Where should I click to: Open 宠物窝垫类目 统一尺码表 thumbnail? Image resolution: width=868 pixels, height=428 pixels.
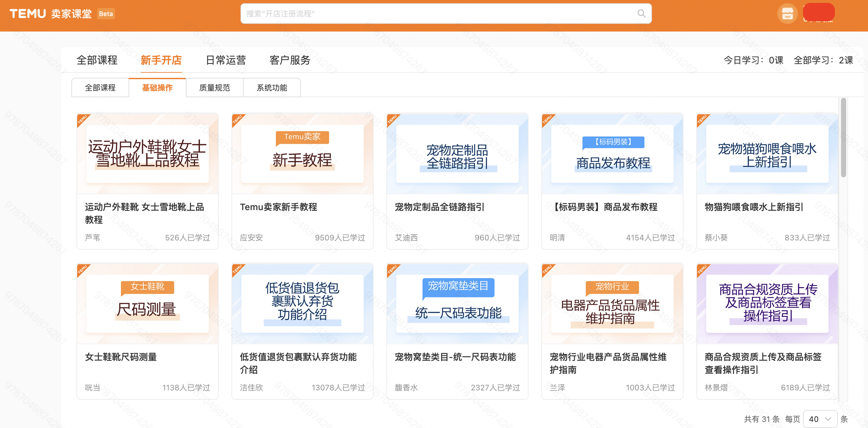point(457,303)
